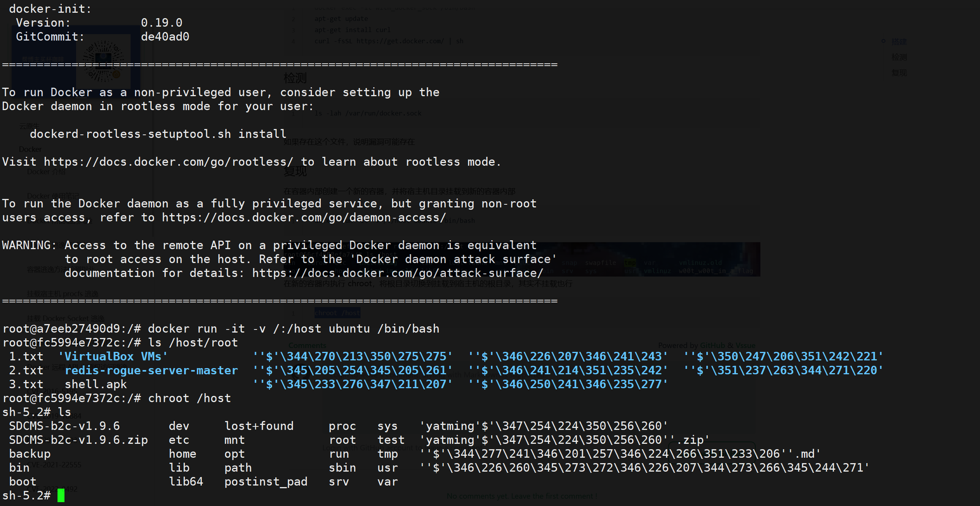
Task: Click the green terminal cursor block
Action: click(x=61, y=496)
